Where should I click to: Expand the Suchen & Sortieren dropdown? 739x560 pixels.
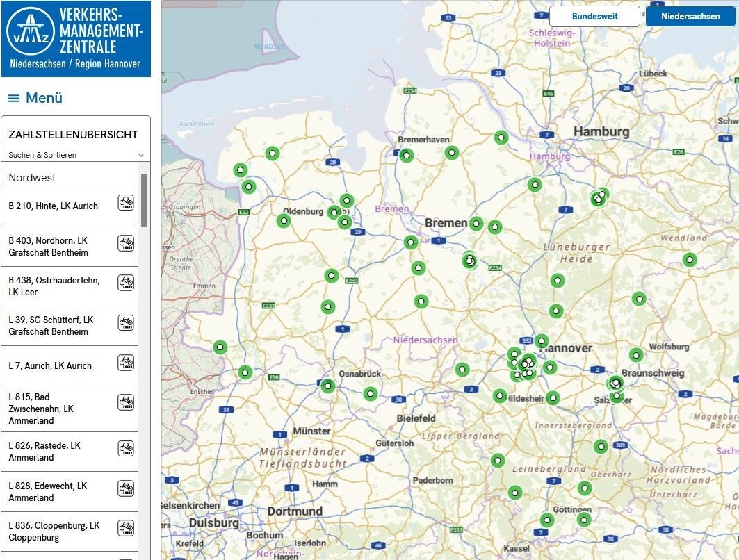75,155
